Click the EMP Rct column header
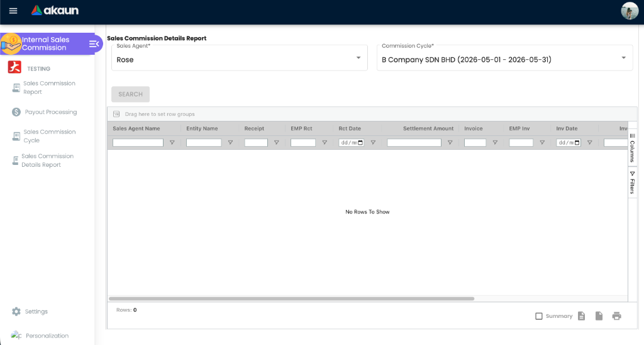This screenshot has width=644, height=345. [x=301, y=128]
